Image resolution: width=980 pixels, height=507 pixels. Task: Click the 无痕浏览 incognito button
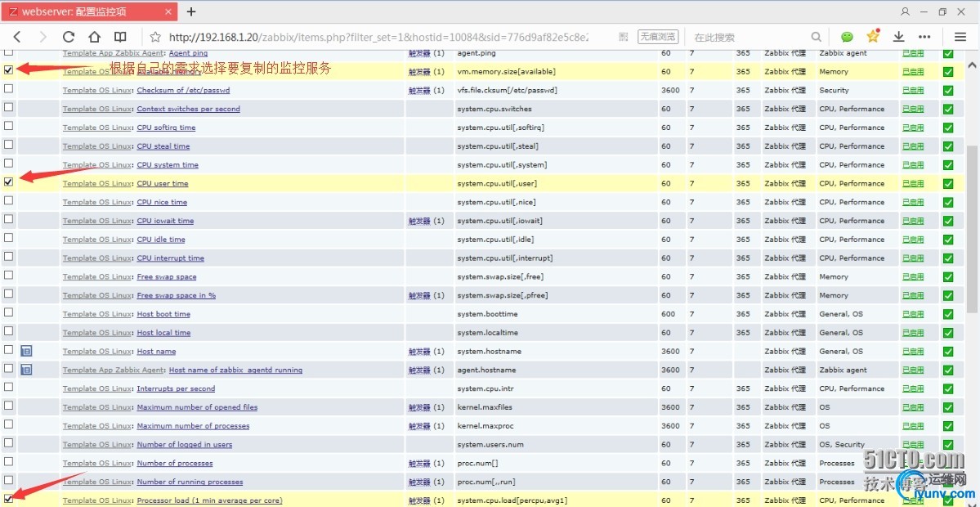click(657, 37)
